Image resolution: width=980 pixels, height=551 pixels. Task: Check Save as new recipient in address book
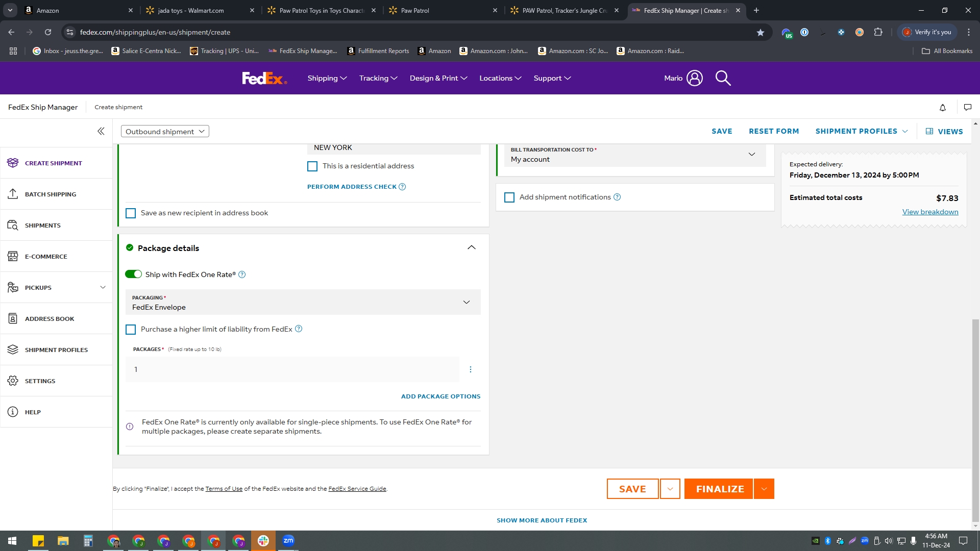click(x=131, y=213)
